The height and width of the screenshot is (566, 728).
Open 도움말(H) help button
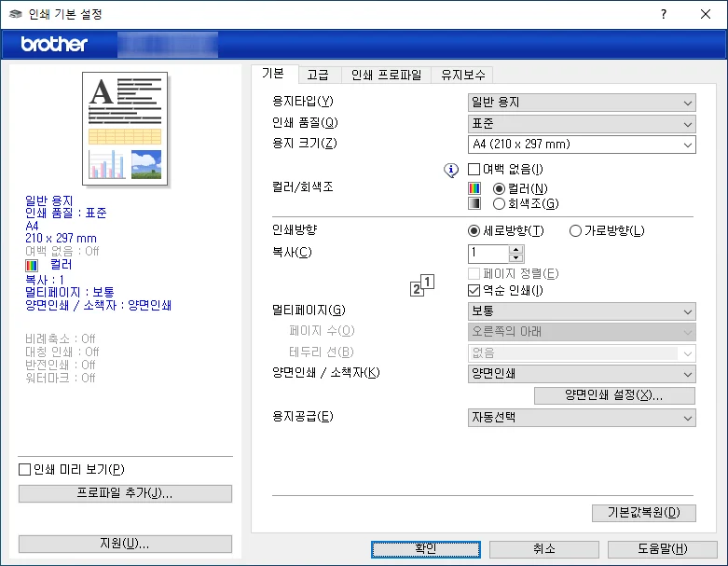[x=663, y=549]
